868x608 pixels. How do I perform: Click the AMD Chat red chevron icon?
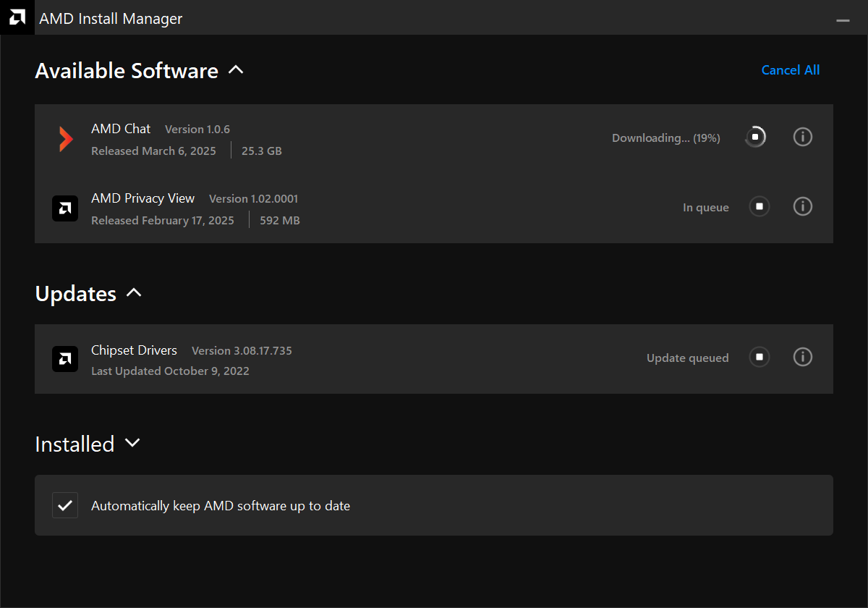coord(66,139)
